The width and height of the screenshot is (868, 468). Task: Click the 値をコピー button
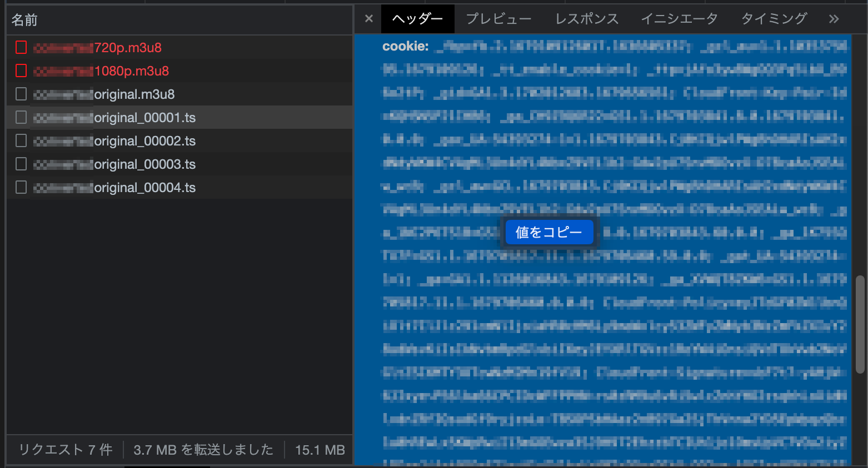coord(549,232)
